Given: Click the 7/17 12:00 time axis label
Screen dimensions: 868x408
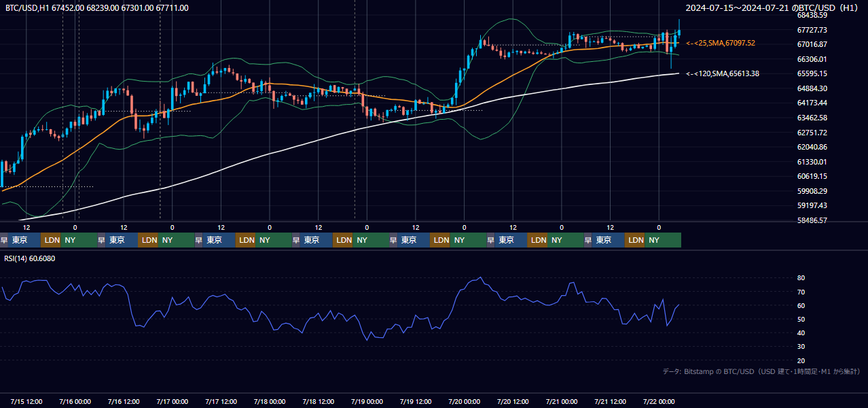Looking at the screenshot, I should [221, 401].
